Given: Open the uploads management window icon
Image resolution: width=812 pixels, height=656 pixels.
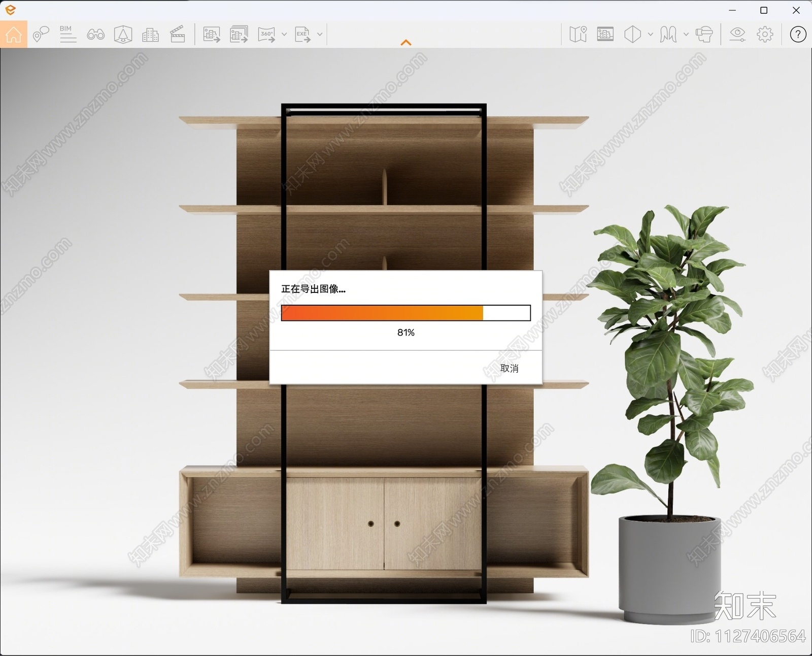Looking at the screenshot, I should pyautogui.click(x=605, y=34).
